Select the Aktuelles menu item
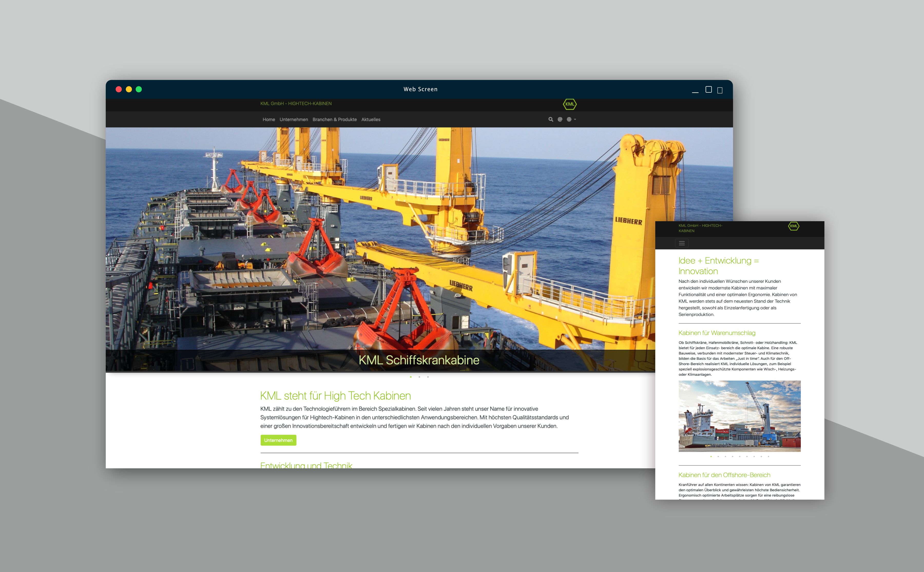The image size is (924, 572). 371,120
